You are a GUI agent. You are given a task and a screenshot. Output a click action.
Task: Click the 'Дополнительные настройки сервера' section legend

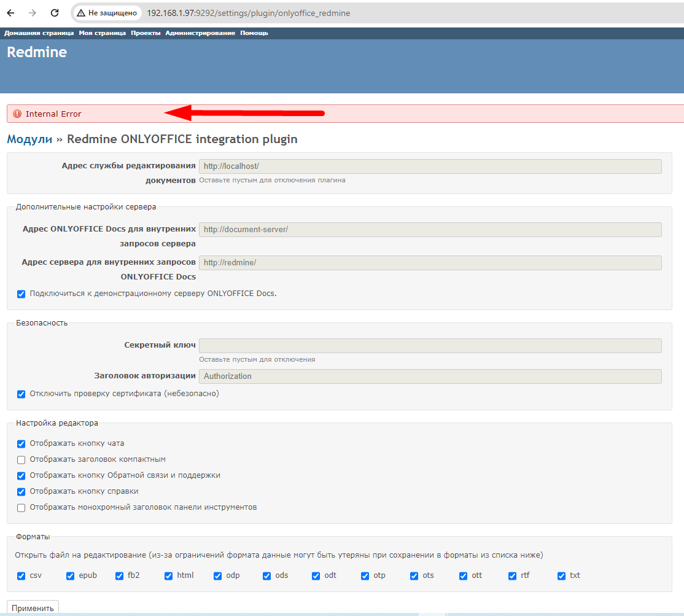(x=86, y=207)
